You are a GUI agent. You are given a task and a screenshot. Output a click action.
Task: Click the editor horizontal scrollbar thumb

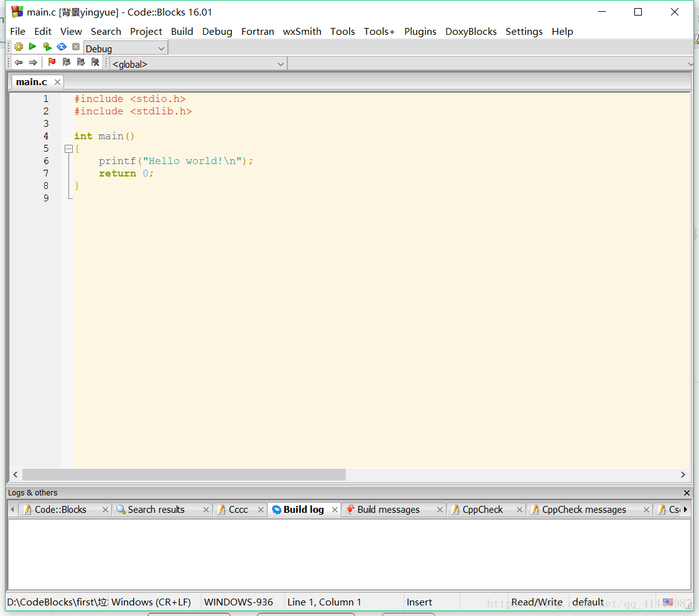[x=183, y=475]
